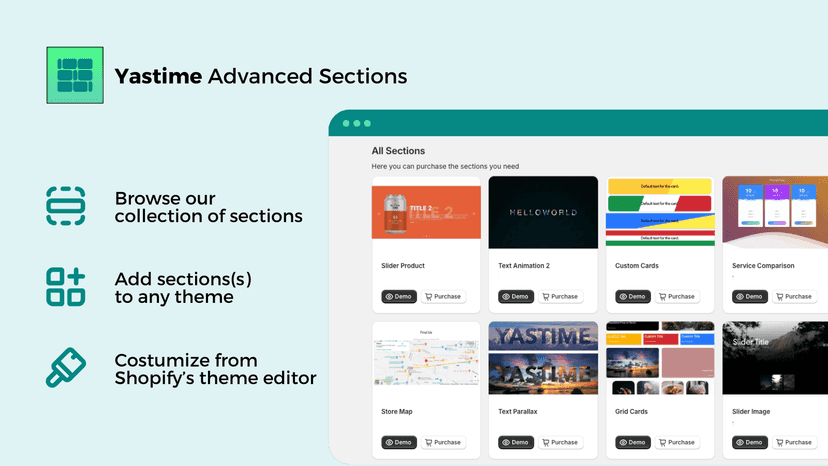Purchase the Custom Cards section

point(677,296)
